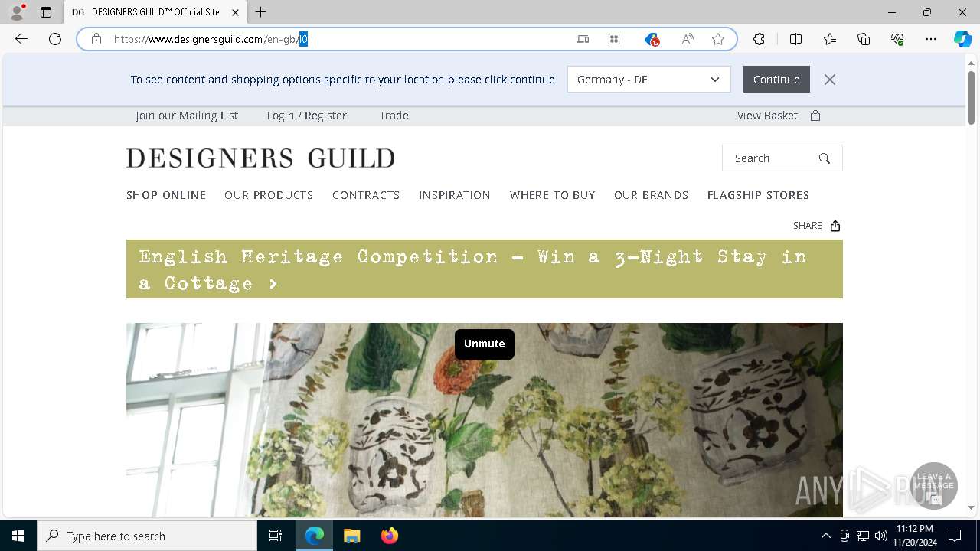Click the basket bag icon

coord(815,116)
